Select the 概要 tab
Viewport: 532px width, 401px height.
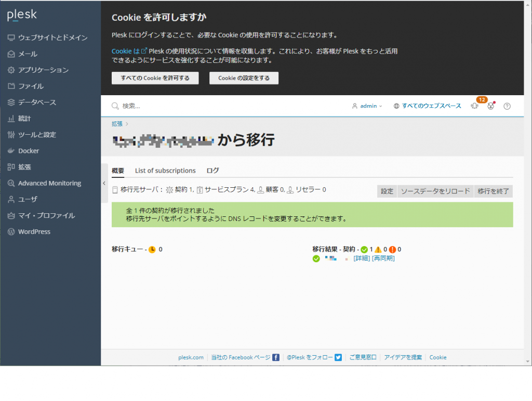(x=118, y=171)
